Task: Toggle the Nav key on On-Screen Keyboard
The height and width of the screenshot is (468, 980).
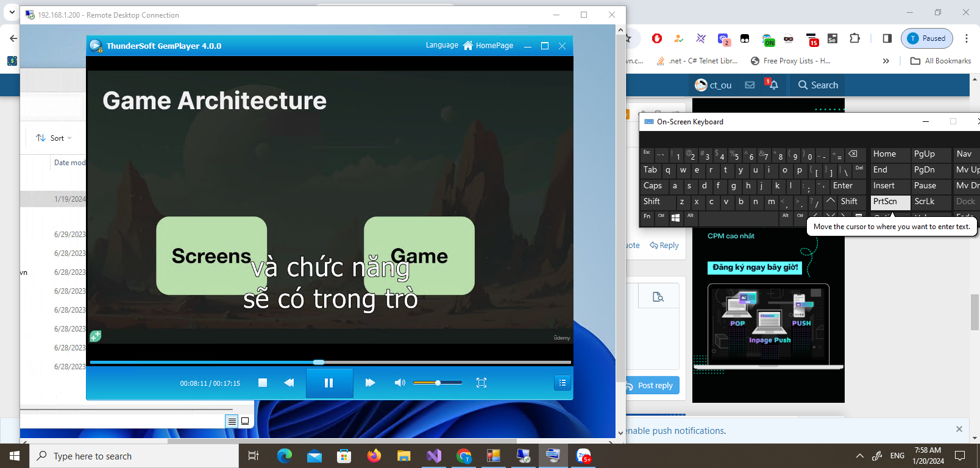Action: point(965,154)
